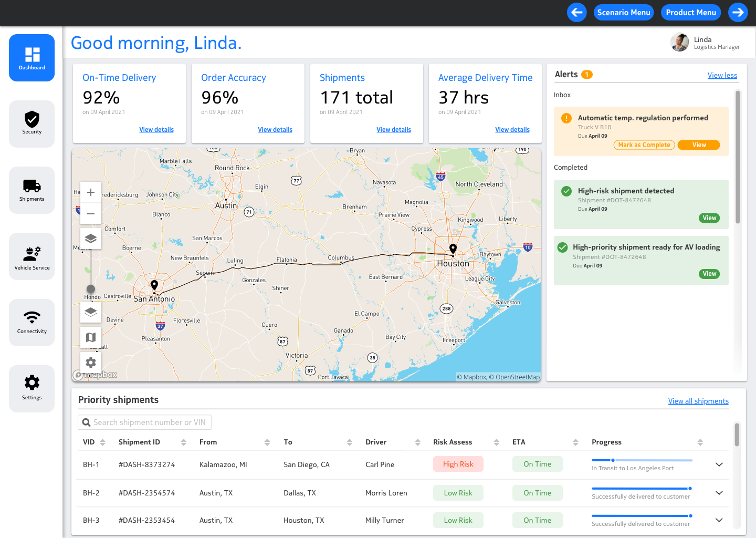756x538 pixels.
Task: Open the Dashboard sidebar item
Action: (x=31, y=58)
